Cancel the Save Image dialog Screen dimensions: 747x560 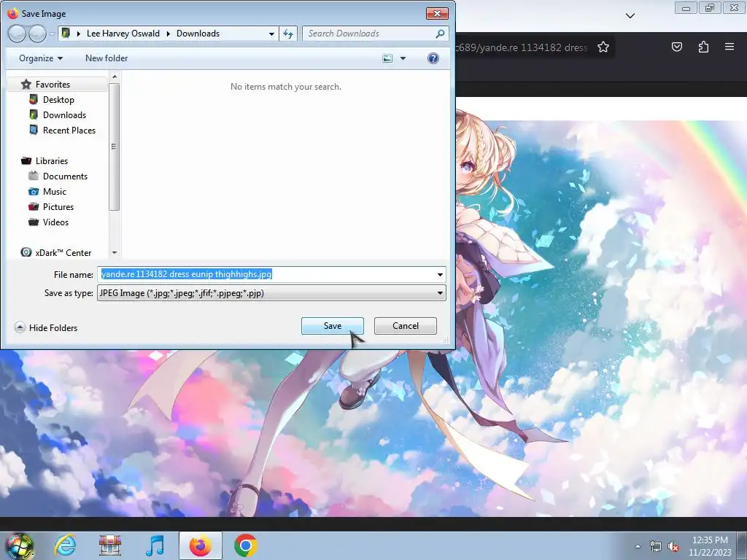406,326
